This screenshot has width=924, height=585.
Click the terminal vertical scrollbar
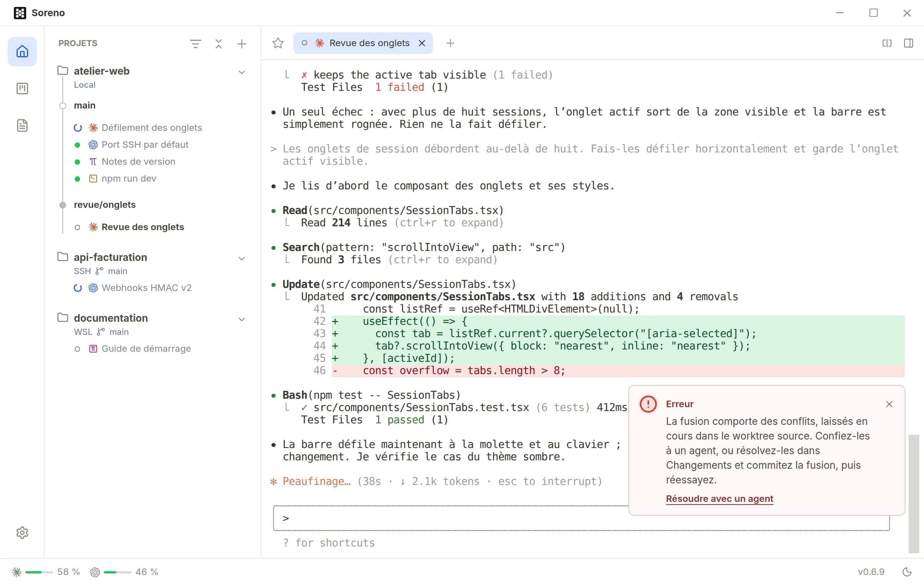click(x=914, y=493)
